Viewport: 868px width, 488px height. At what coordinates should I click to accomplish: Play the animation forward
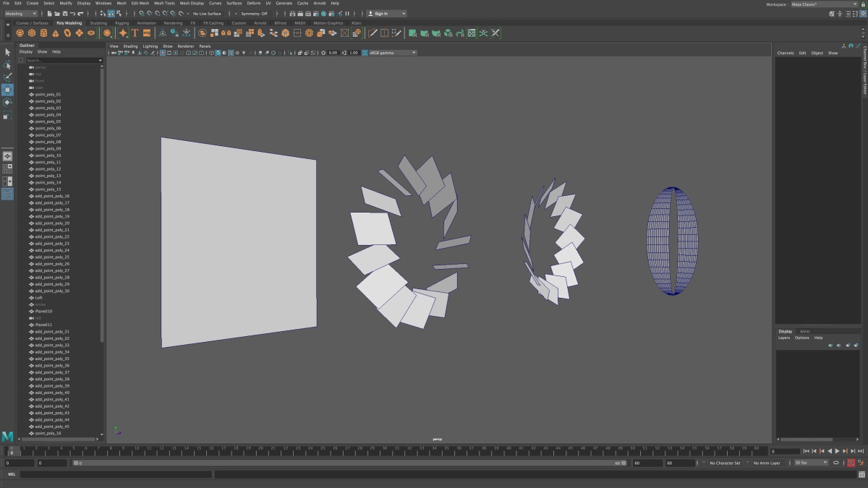(x=838, y=451)
